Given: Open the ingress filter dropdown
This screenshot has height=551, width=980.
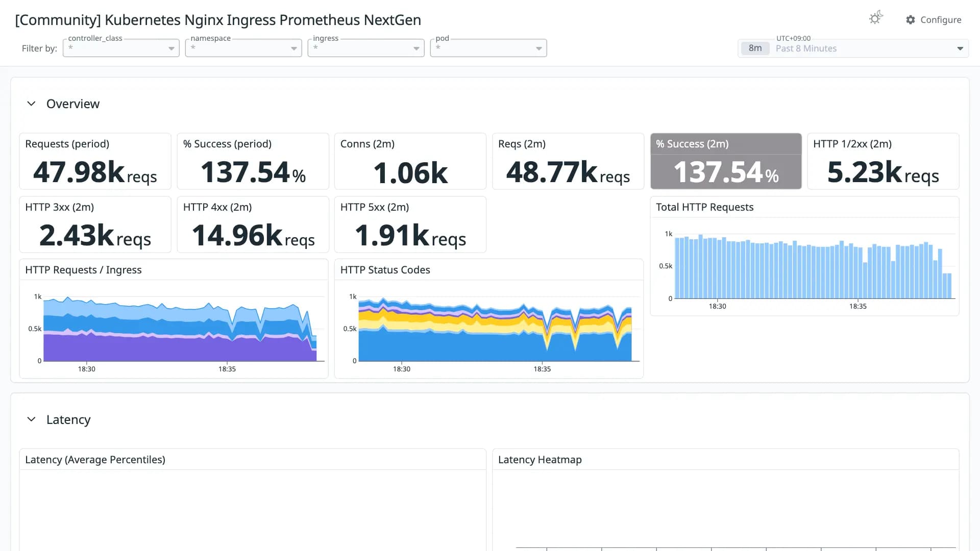Looking at the screenshot, I should (366, 48).
